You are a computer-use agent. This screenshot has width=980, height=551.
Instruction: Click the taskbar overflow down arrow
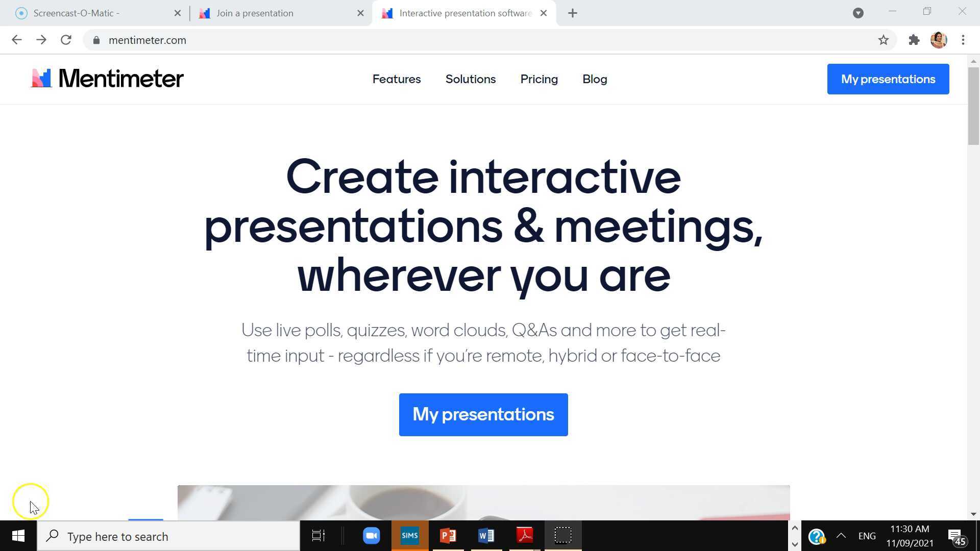click(794, 544)
